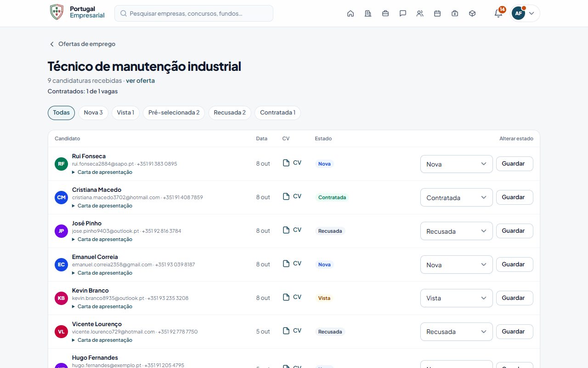Expand Rui Fonseca's Carta de apresentação
This screenshot has height=368, width=588.
[102, 172]
